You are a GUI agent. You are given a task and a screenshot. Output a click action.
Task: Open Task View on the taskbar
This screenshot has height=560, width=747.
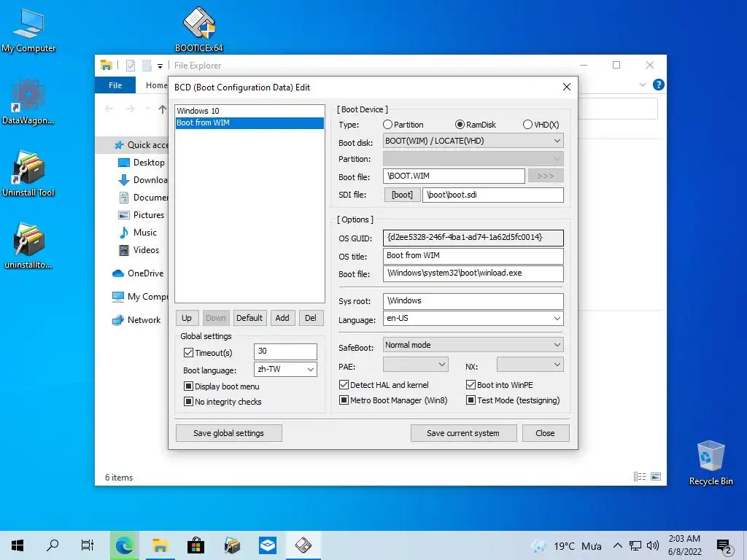[88, 545]
